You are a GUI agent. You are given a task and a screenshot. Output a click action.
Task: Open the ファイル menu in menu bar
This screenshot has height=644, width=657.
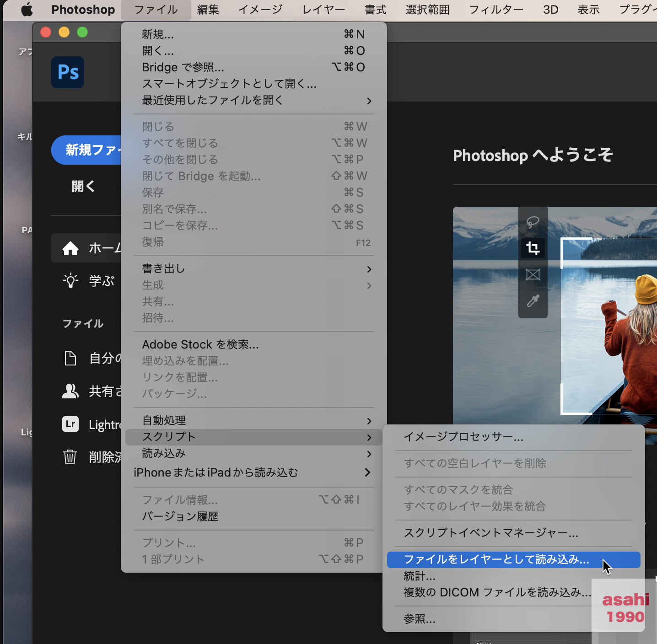(156, 10)
